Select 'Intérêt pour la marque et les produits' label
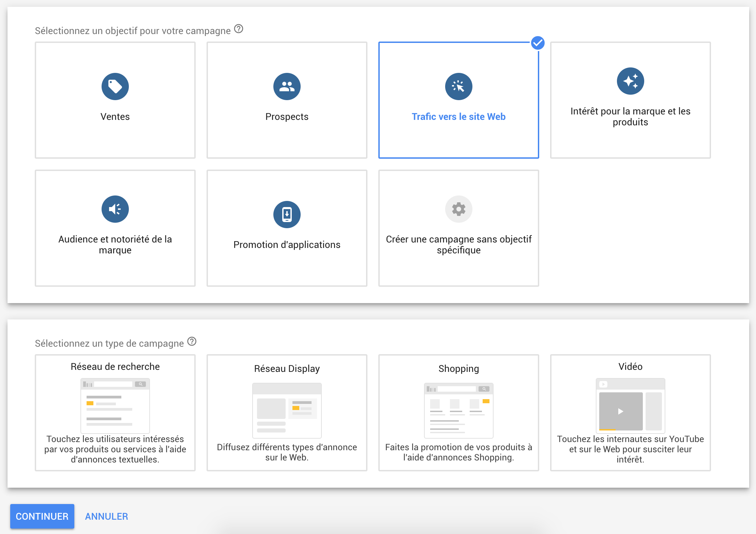Screen dimensions: 756x534 click(x=630, y=116)
